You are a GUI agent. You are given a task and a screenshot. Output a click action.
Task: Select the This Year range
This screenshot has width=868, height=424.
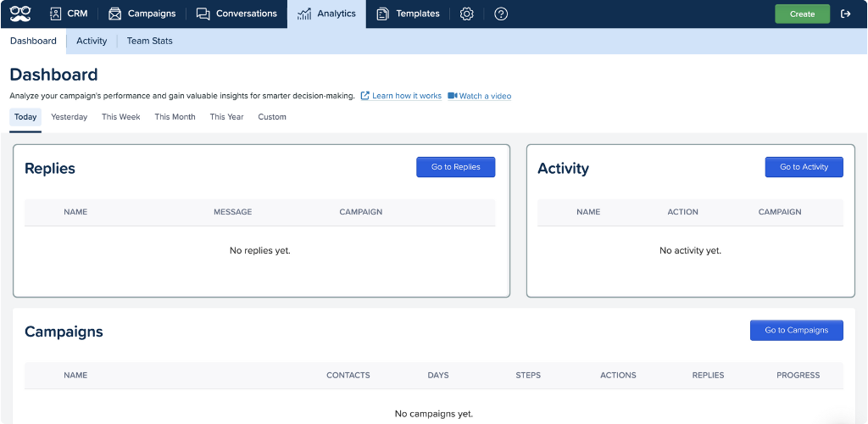(226, 117)
